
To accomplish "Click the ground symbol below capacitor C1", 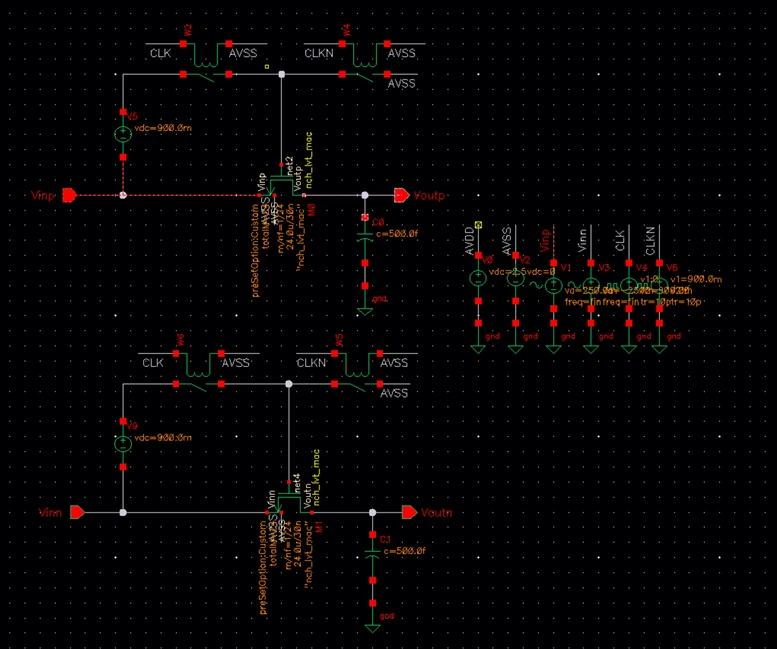I will 372,628.
